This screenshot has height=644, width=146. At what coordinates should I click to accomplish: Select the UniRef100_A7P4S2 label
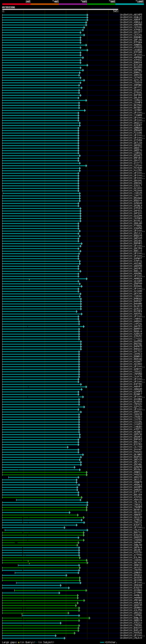click(131, 60)
